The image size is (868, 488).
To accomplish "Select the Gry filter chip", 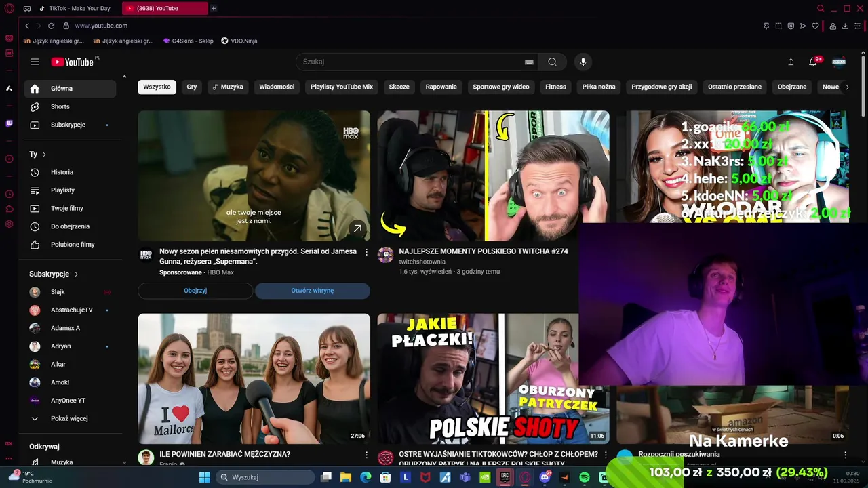I will pos(192,87).
